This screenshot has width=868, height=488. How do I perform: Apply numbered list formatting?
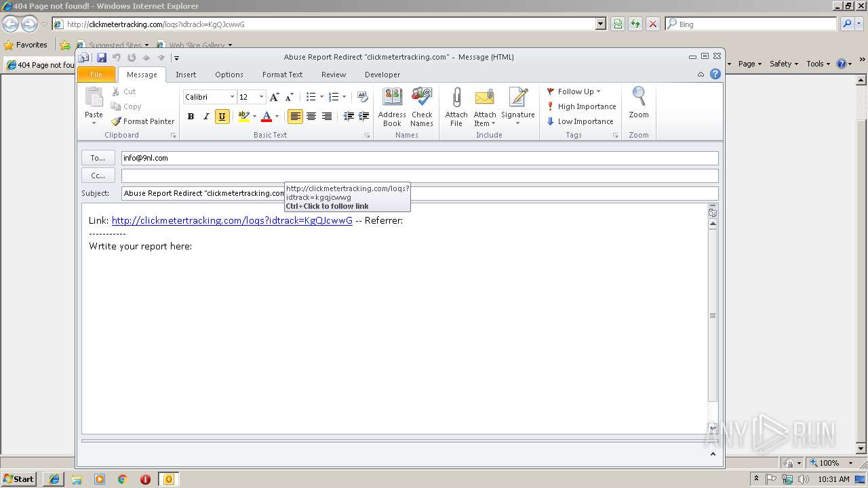(x=333, y=97)
